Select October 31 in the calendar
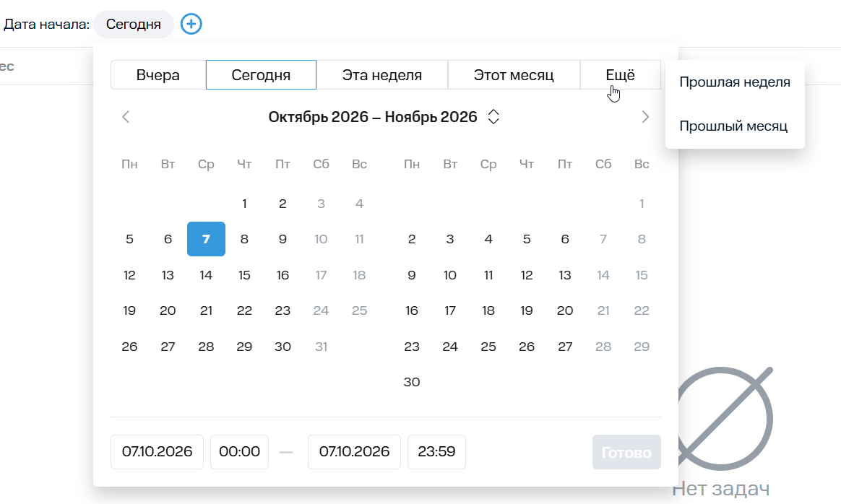841x504 pixels. pyautogui.click(x=322, y=347)
